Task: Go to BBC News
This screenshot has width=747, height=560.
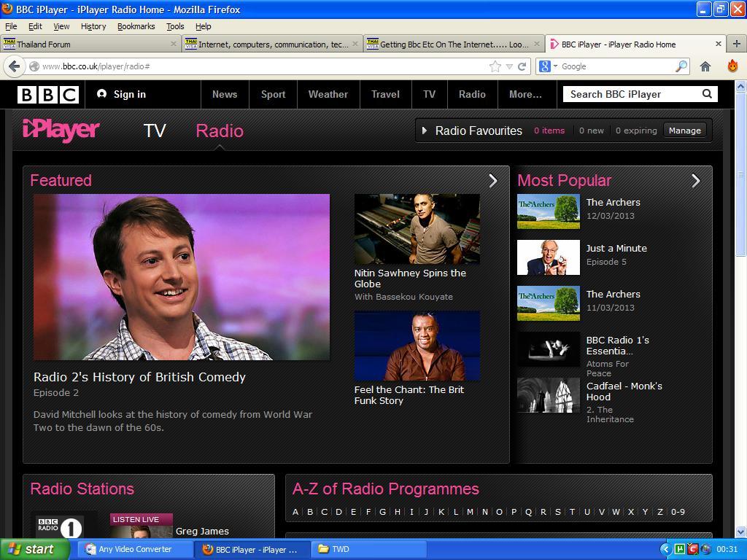Action: (225, 94)
